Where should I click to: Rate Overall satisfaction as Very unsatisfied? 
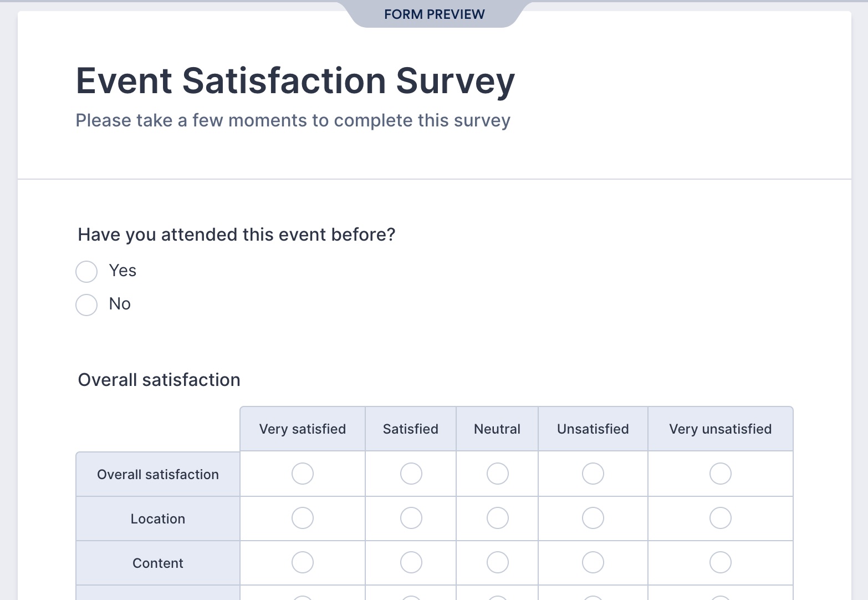[721, 474]
